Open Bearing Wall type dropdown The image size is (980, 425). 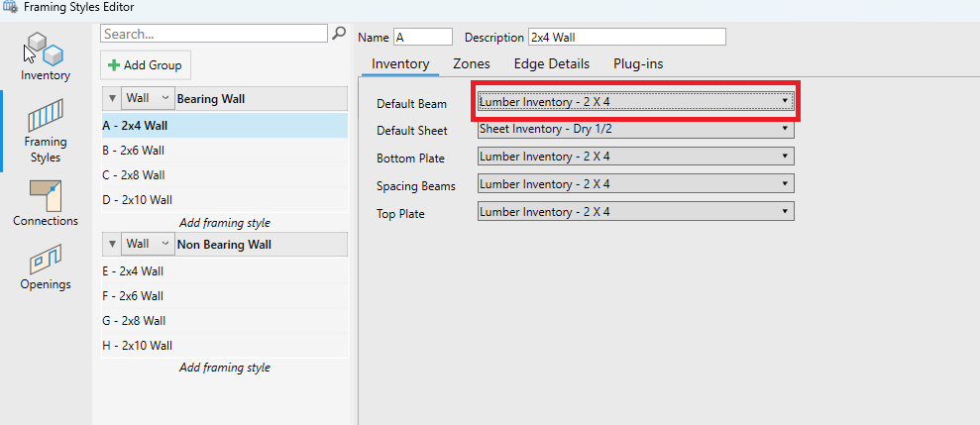click(x=148, y=99)
